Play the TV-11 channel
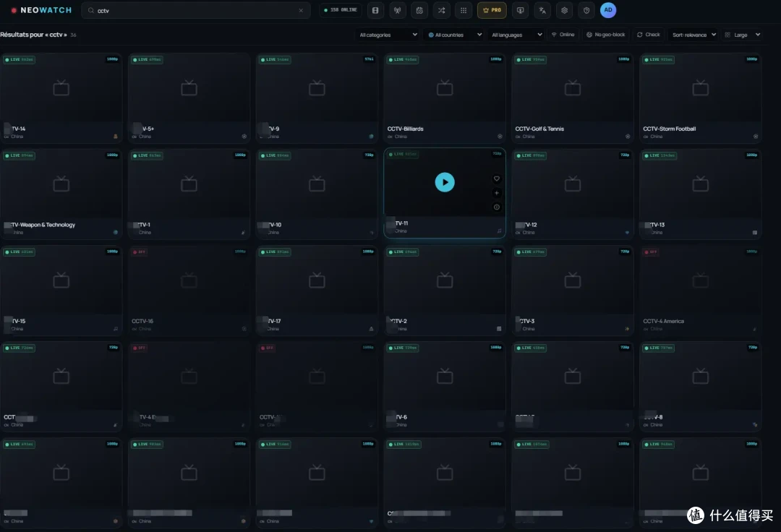This screenshot has height=532, width=781. point(445,182)
